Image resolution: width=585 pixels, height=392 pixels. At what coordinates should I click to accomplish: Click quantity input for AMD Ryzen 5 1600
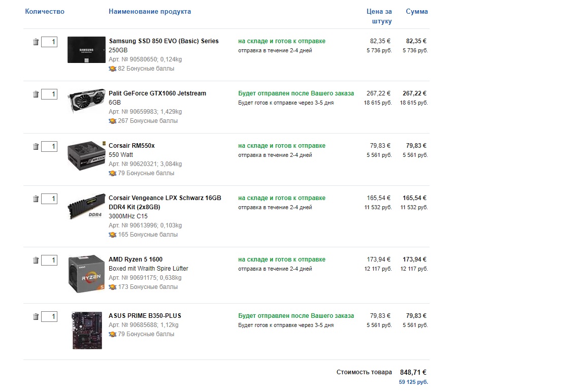(x=49, y=260)
